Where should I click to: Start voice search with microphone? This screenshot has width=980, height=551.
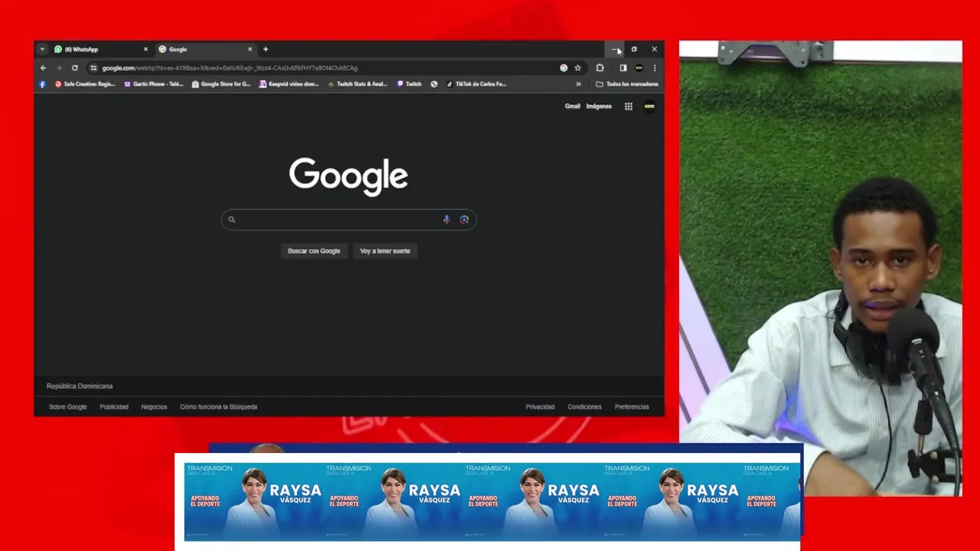[446, 220]
